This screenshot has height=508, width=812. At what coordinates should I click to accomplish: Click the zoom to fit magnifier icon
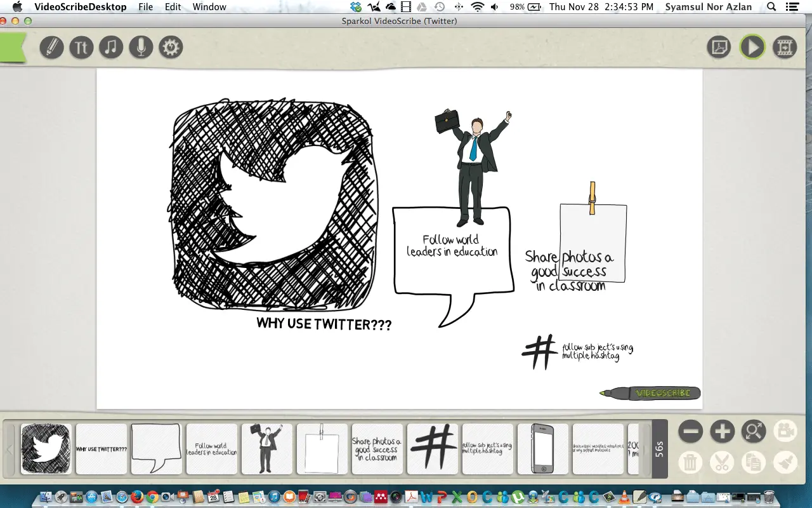754,431
